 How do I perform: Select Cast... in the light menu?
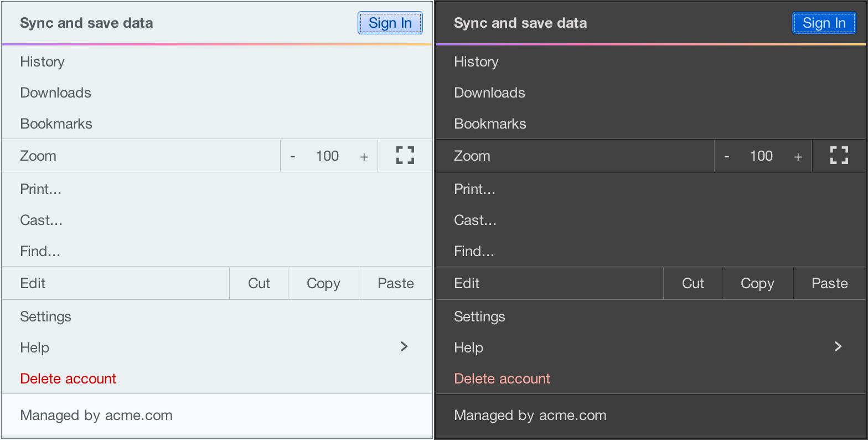42,221
